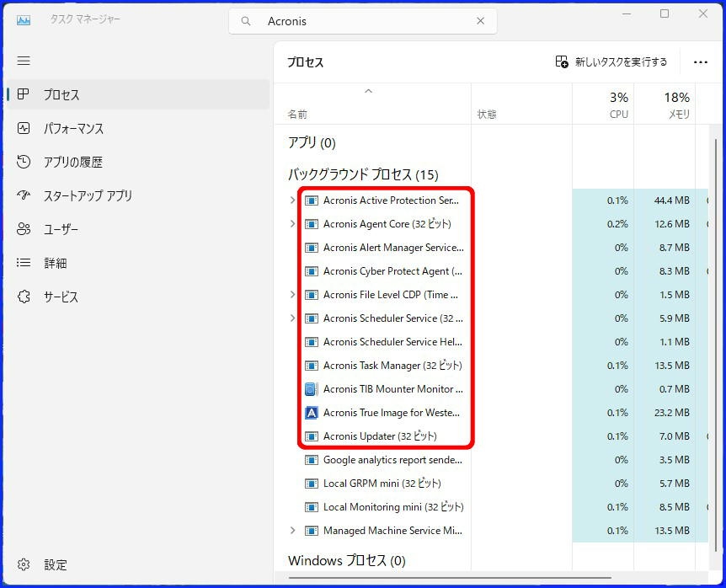
Task: Select the アプリ (0) group header
Action: click(312, 142)
